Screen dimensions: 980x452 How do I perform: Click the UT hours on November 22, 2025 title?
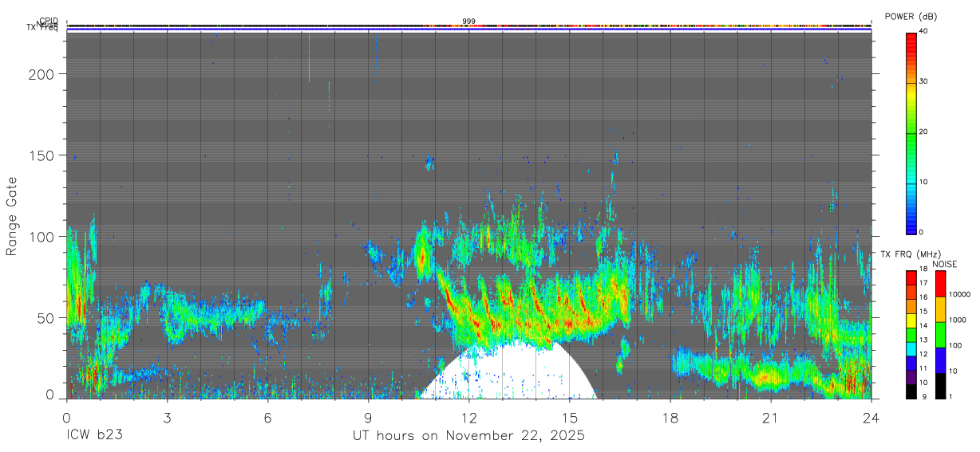coord(469,436)
